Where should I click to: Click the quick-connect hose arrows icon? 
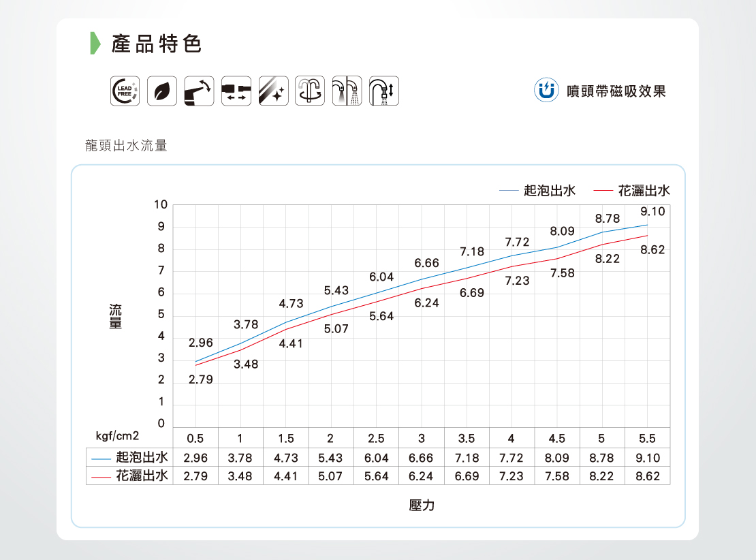236,91
